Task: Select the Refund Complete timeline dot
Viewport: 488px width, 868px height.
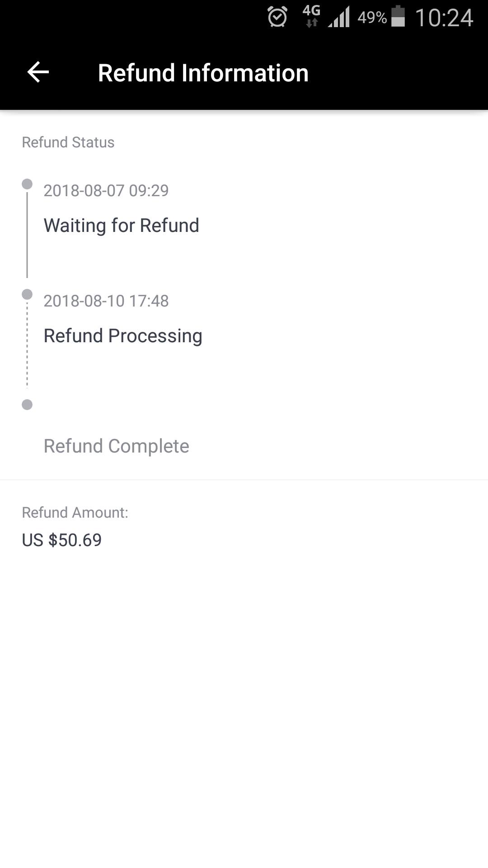Action: (x=27, y=405)
